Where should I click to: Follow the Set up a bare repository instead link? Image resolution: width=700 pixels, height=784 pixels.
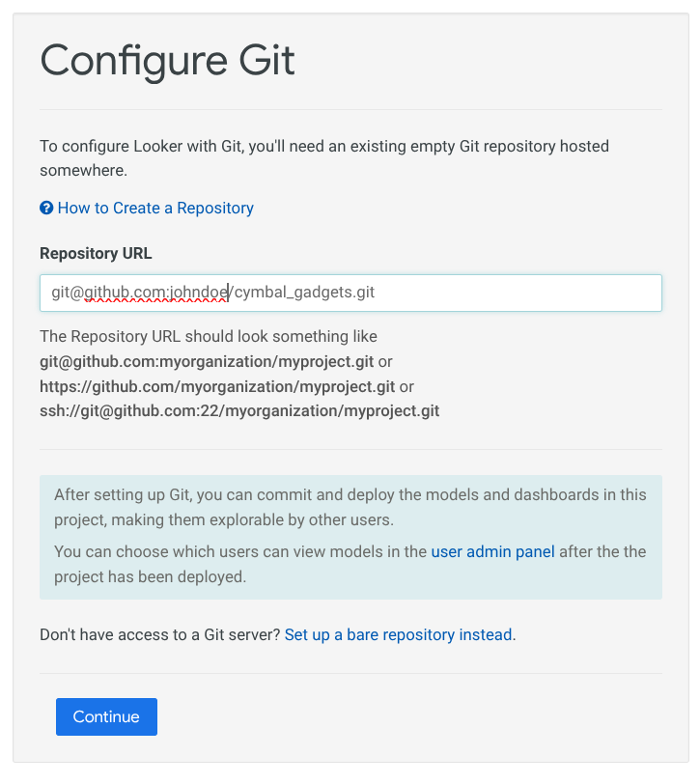point(398,635)
